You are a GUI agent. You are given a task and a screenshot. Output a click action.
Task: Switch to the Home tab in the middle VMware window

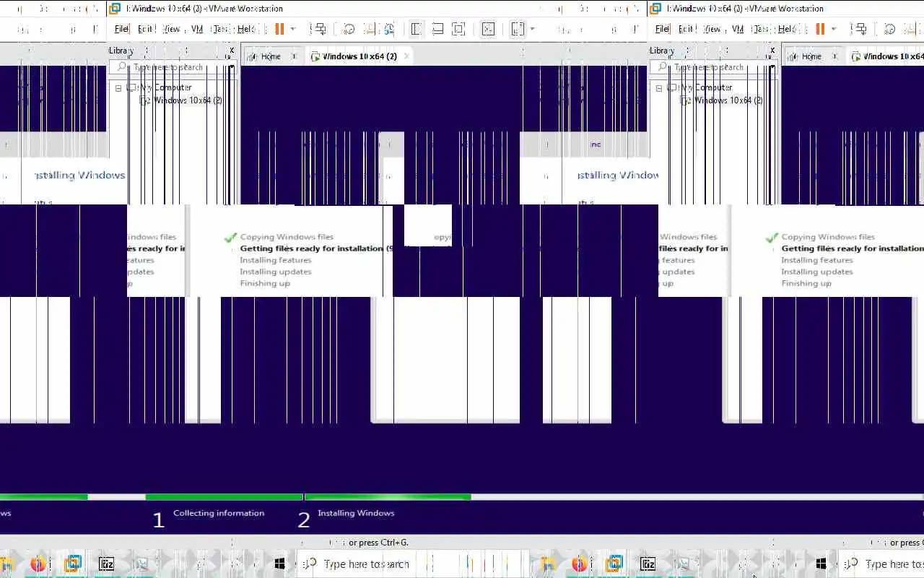(x=271, y=56)
